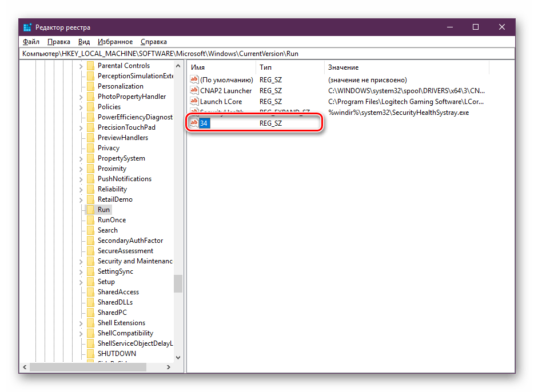
Task: Sort values by the Имя column header
Action: [x=220, y=67]
